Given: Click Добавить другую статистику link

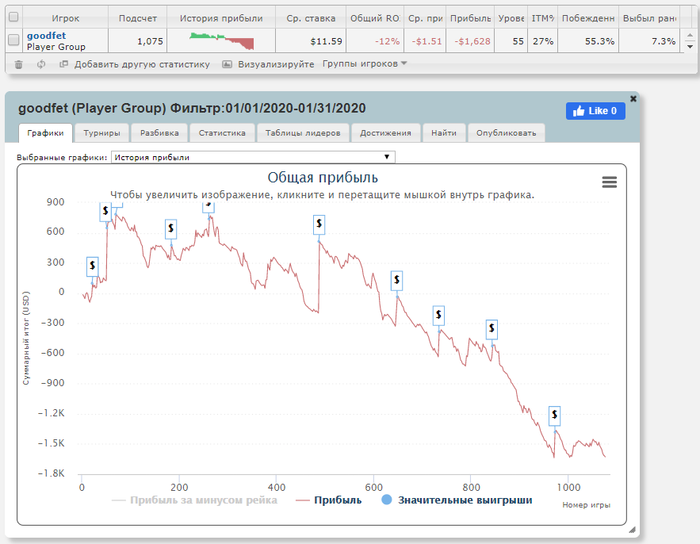Looking at the screenshot, I should coord(142,64).
